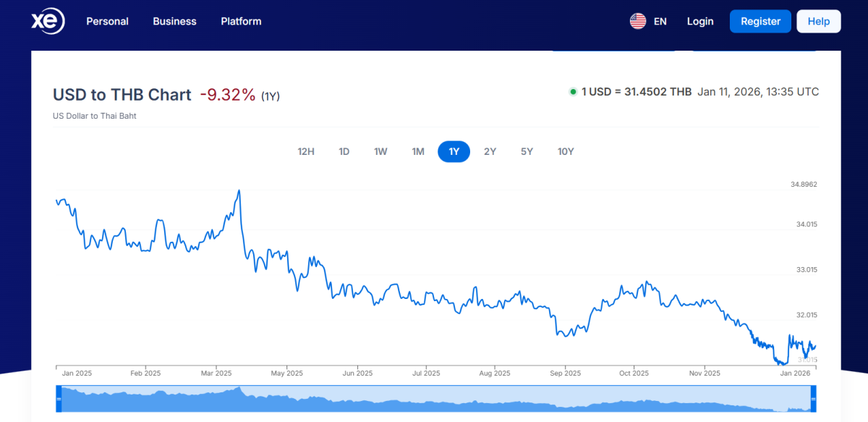Image resolution: width=868 pixels, height=422 pixels.
Task: Switch to 5Y chart view
Action: click(527, 151)
